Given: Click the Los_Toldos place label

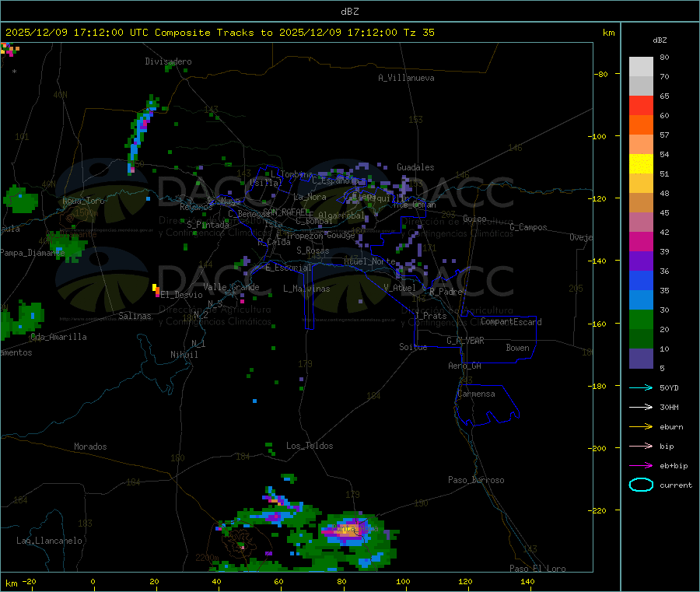Looking at the screenshot, I should click(x=310, y=446).
